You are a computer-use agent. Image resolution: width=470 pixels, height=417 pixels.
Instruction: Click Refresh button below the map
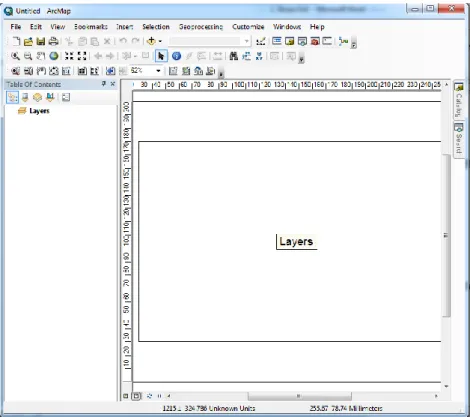[149, 396]
